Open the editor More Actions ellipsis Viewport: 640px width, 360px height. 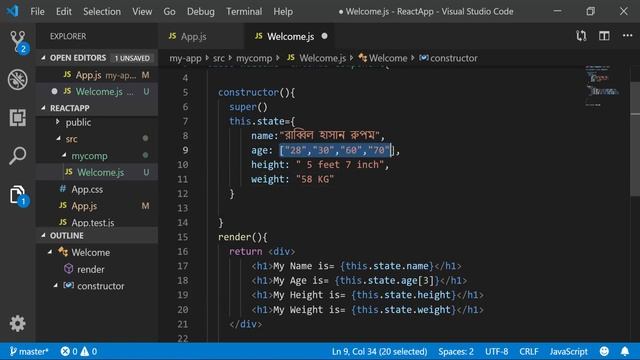click(x=627, y=36)
